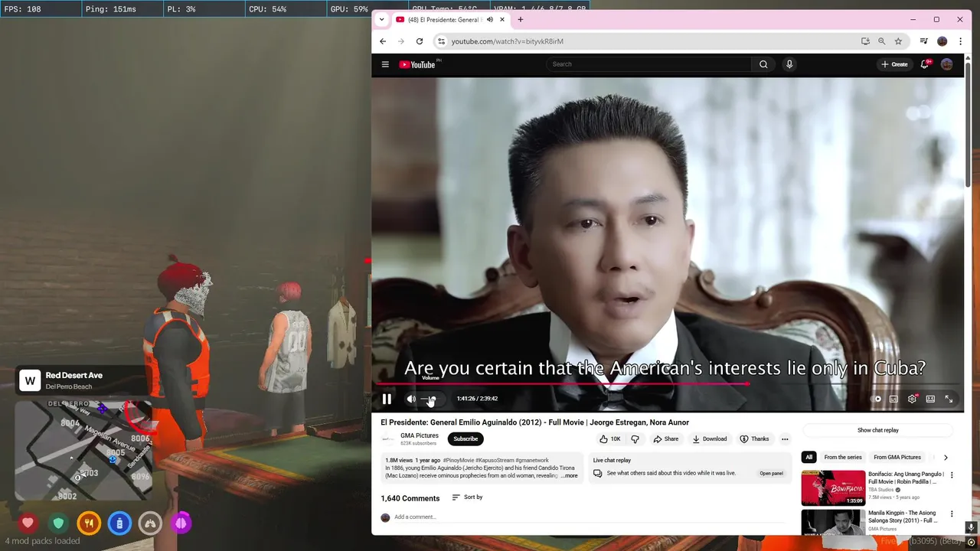This screenshot has width=980, height=551.
Task: Open the YouTube account avatar menu
Action: pyautogui.click(x=947, y=64)
